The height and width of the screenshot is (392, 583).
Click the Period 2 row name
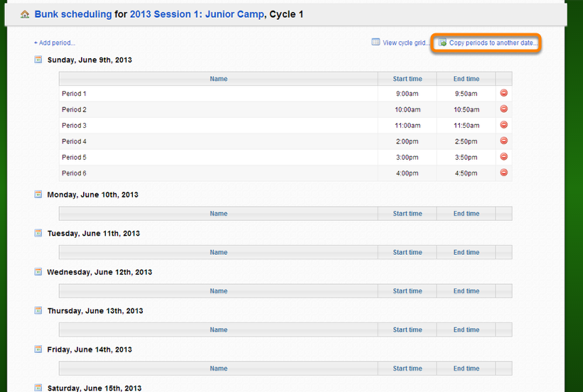[x=74, y=109]
